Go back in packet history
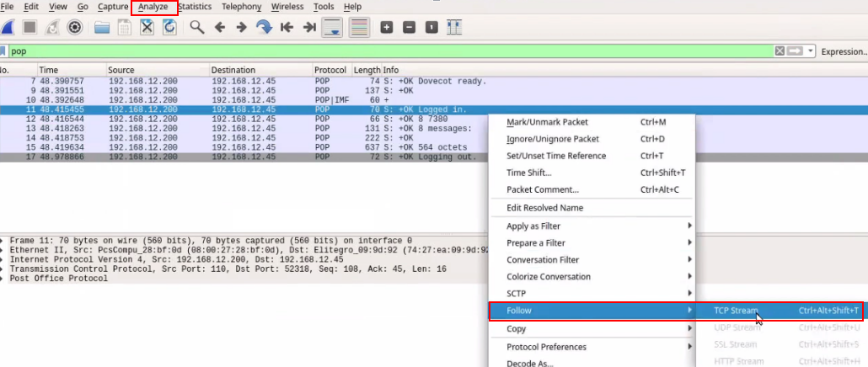This screenshot has height=367, width=868. (220, 27)
